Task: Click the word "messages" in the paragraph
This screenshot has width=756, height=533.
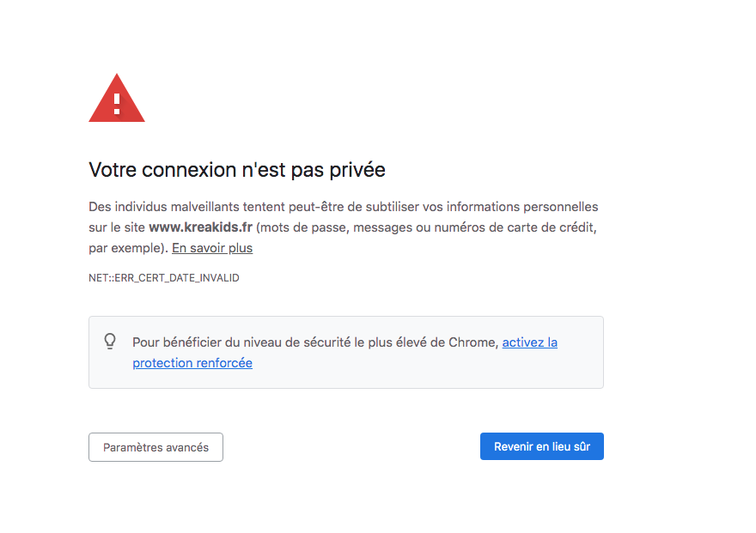Action: [x=382, y=227]
